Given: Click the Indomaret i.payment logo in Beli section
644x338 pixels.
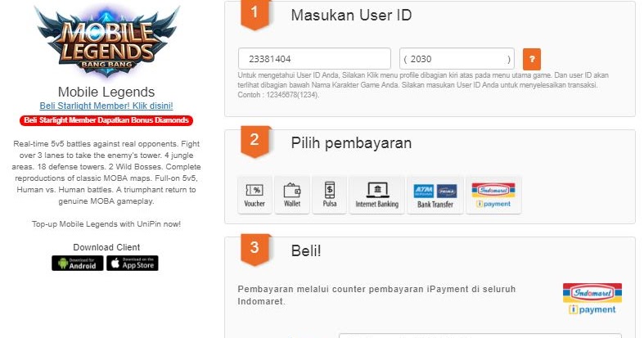Looking at the screenshot, I should (592, 299).
